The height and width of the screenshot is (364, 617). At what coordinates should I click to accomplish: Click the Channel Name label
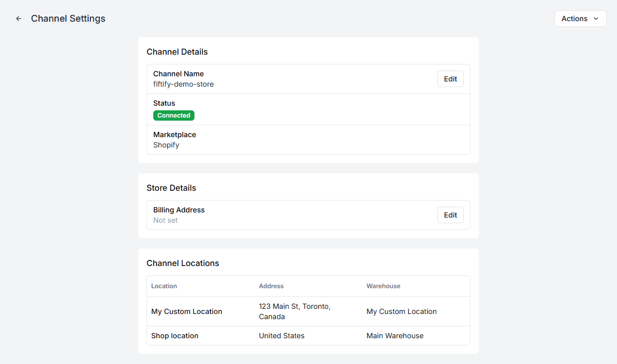click(178, 74)
